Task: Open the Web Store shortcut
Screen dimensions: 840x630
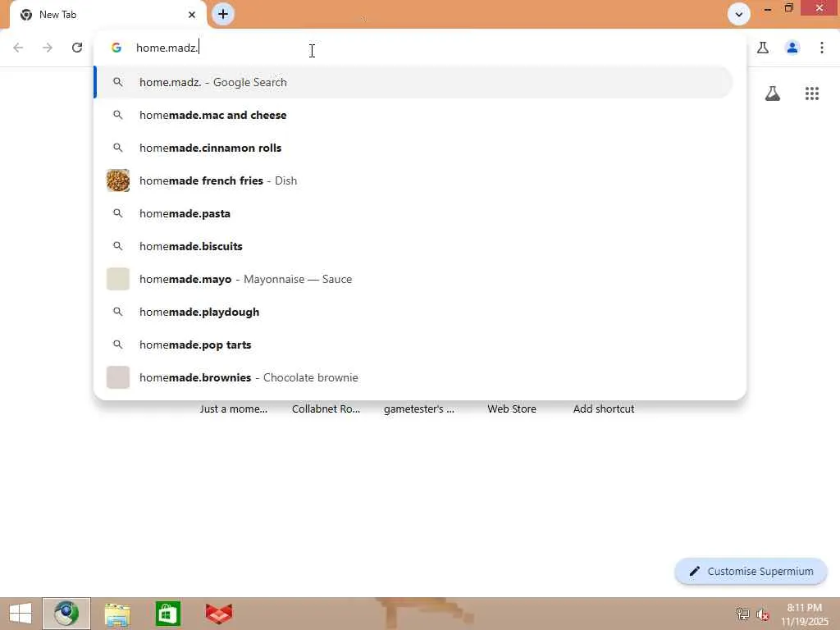Action: pyautogui.click(x=512, y=409)
